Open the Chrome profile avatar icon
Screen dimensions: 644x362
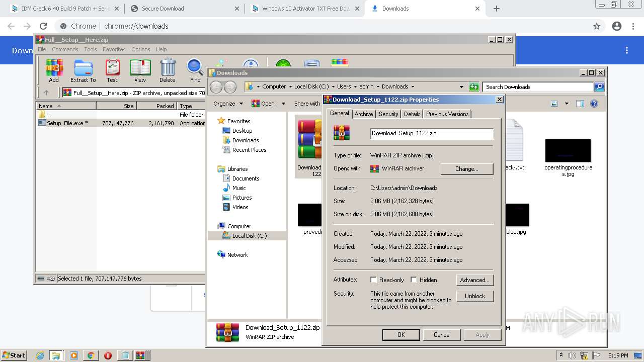point(617,26)
